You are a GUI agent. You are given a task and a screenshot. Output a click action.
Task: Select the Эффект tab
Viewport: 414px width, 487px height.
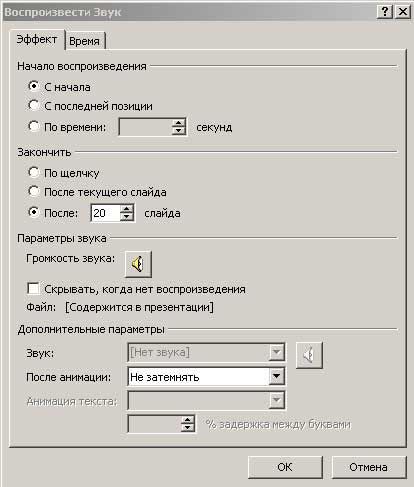pos(37,40)
